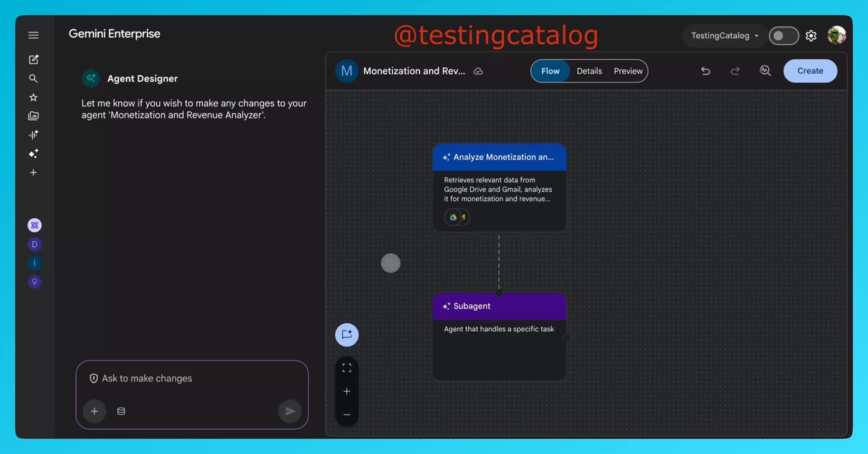
Task: Click the Create button
Action: point(810,71)
